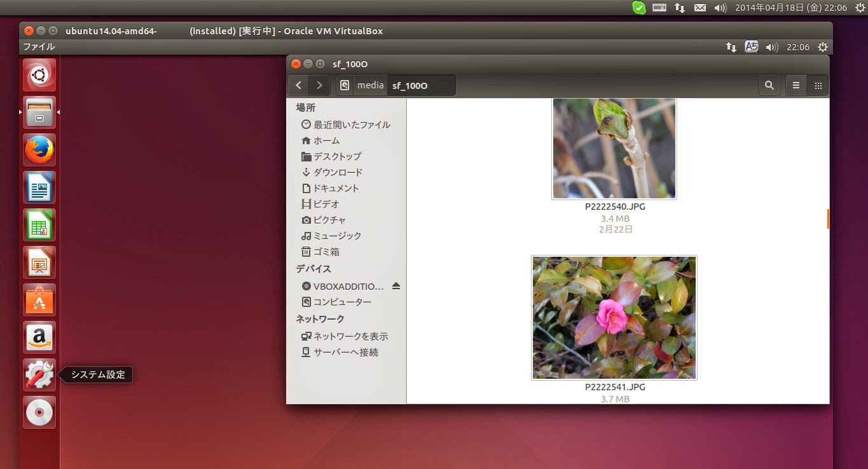Viewport: 868px width, 469px height.
Task: Click the orange scrollbar handle
Action: coord(828,219)
